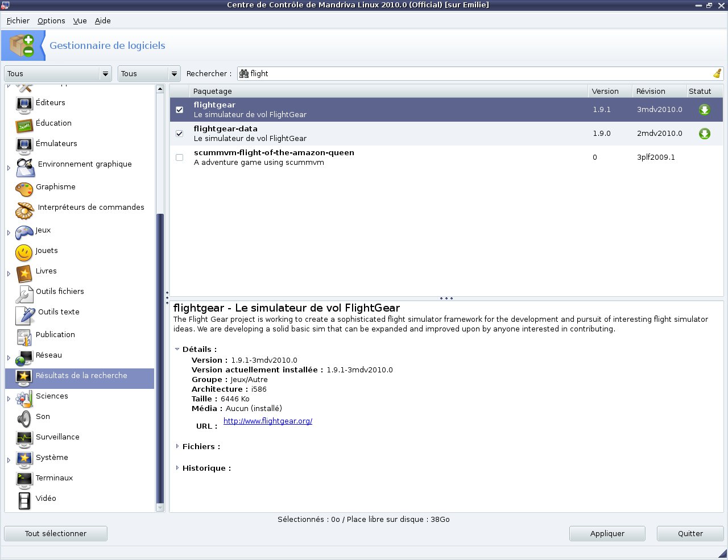Click the Résultats de la recherche star icon

(24, 378)
